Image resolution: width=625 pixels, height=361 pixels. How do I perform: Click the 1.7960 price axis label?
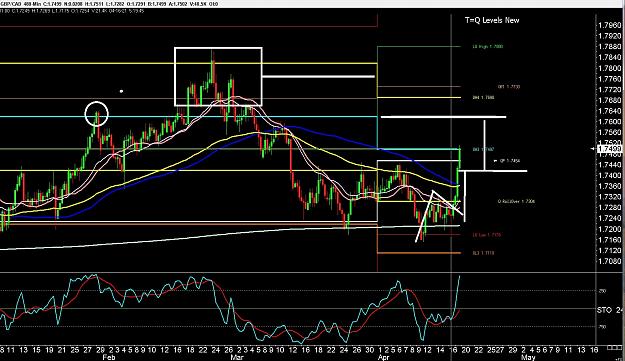click(610, 25)
